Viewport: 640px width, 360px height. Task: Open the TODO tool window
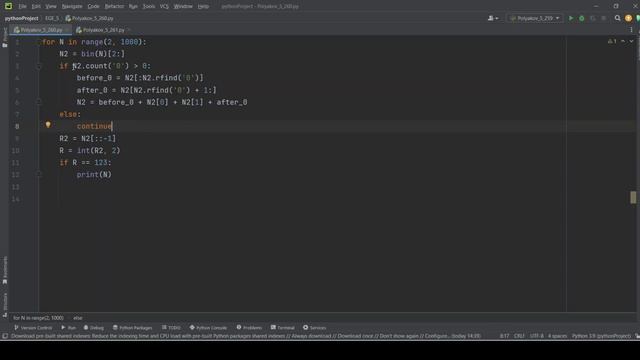(x=171, y=328)
